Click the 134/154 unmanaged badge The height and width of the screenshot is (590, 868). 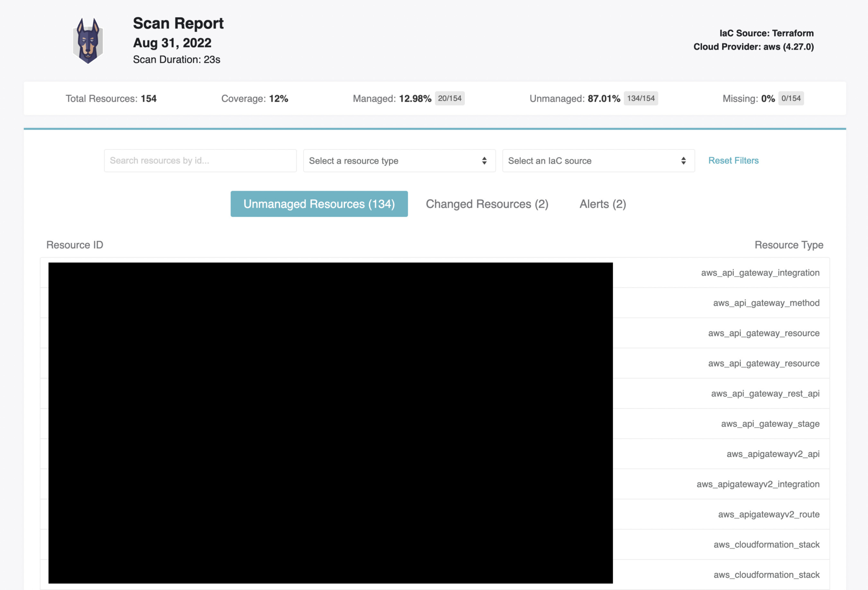[640, 98]
